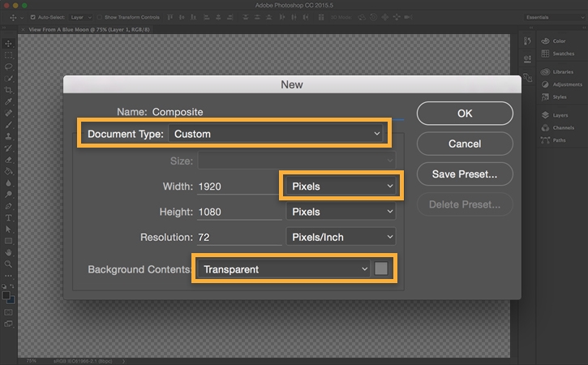
Task: Click the Save Preset button
Action: (x=465, y=174)
